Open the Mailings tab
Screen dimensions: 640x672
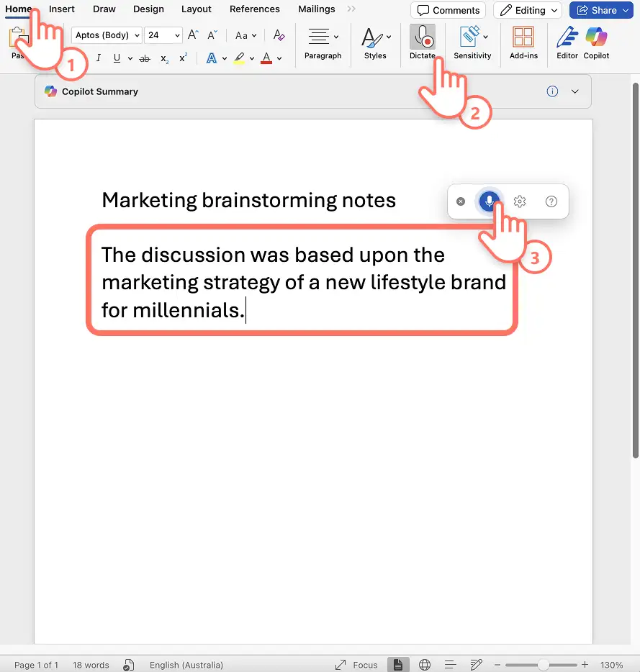317,9
